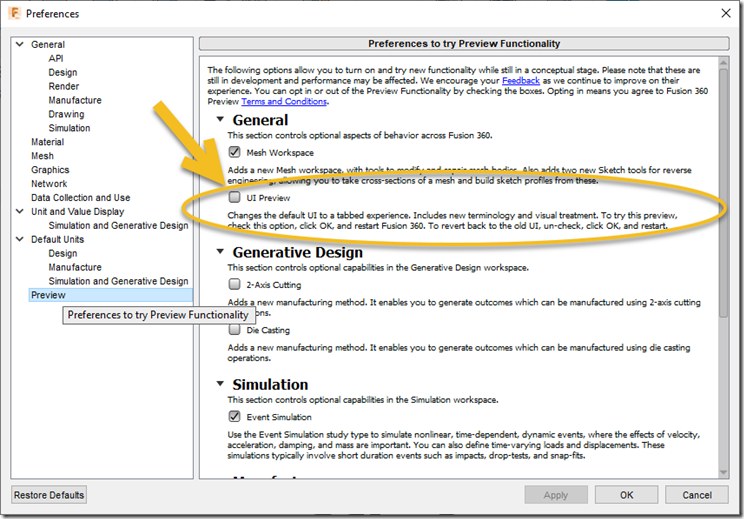Select Design under Default Units

tap(63, 253)
